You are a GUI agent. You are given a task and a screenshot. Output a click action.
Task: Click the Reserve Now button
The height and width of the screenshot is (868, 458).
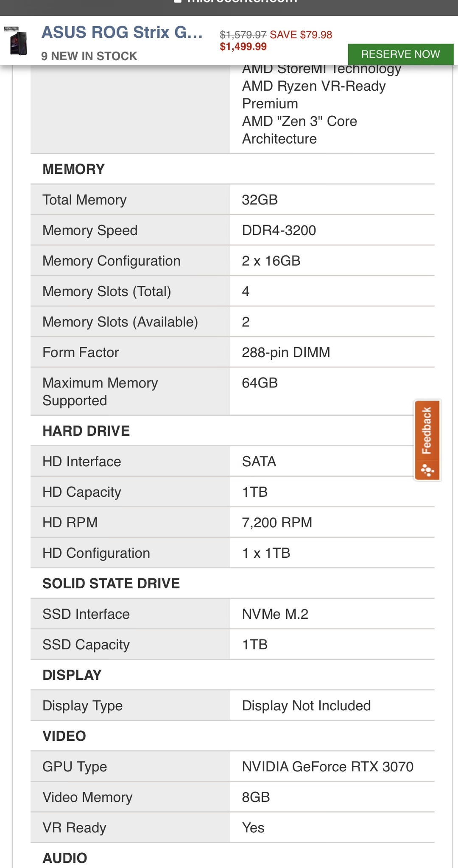400,54
